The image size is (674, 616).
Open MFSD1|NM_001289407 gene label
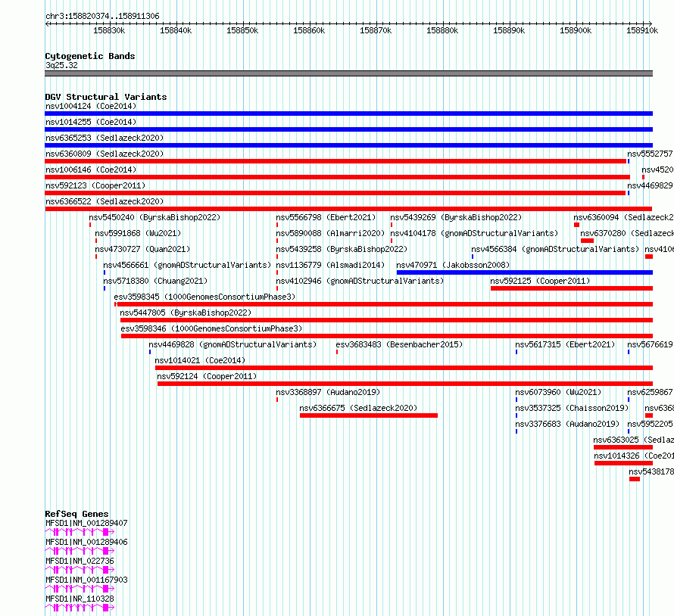pyautogui.click(x=86, y=523)
